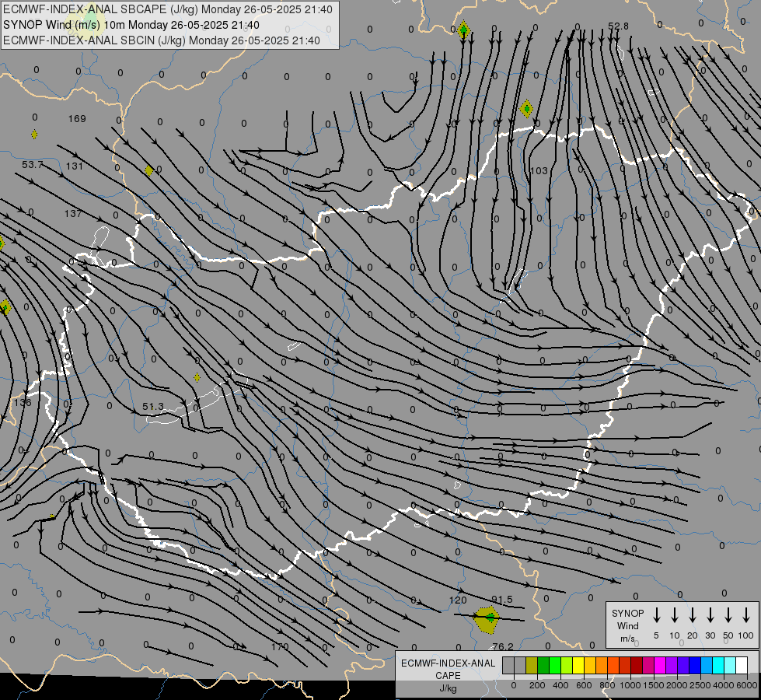Image resolution: width=761 pixels, height=700 pixels.
Task: Click the SBCIN title line in header box
Action: (162, 40)
